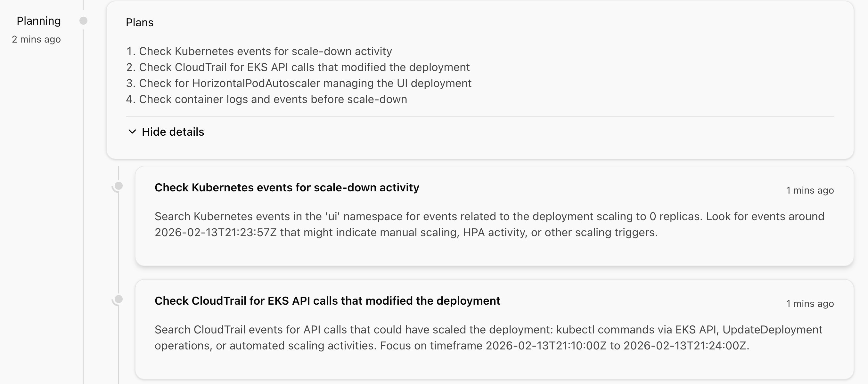Click the vertical line connecting step dots
Screen dimensions: 868x384
tap(118, 242)
